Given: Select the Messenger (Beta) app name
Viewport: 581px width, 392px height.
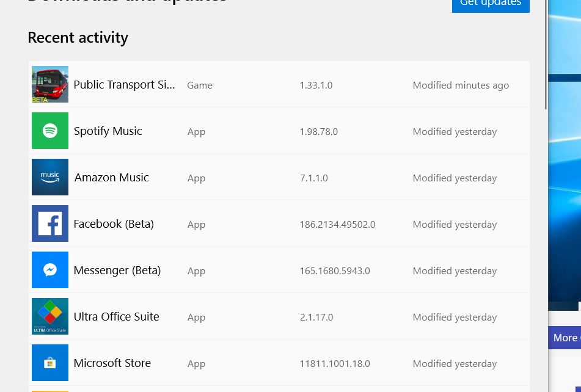Looking at the screenshot, I should click(x=117, y=270).
